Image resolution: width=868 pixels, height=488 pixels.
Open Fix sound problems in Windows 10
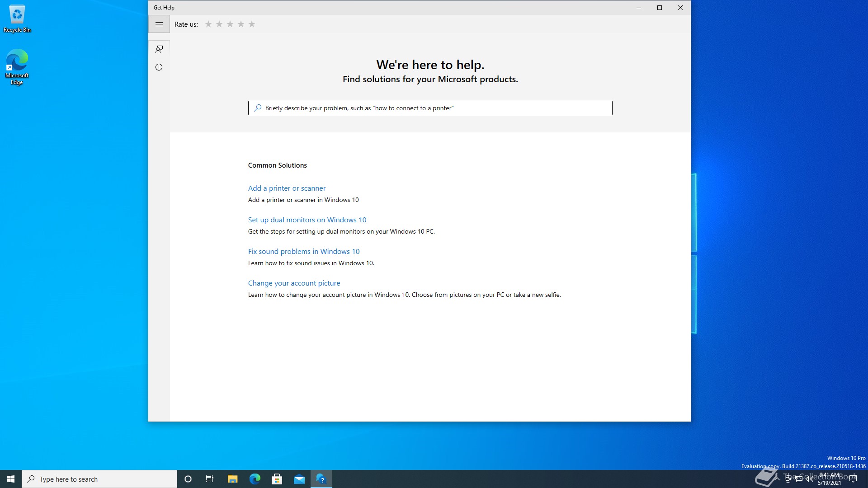click(304, 252)
